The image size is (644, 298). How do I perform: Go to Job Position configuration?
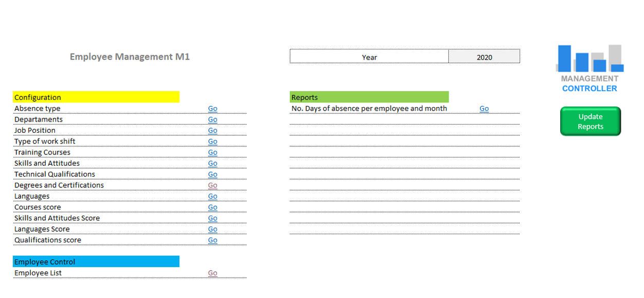212,131
